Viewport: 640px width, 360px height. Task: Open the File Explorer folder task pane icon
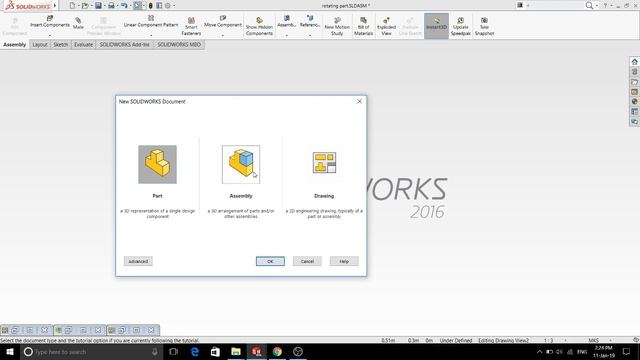pyautogui.click(x=634, y=82)
